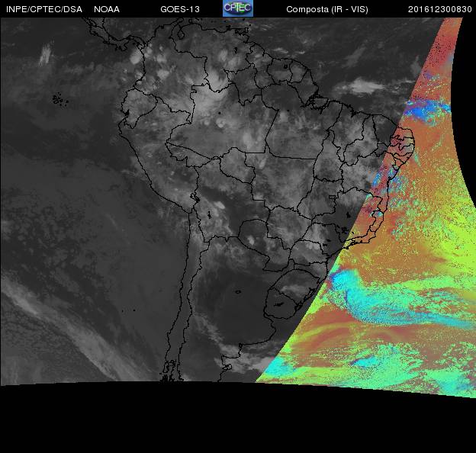Image resolution: width=476 pixels, height=453 pixels.
Task: Select the INPE/CPTEC/DSA header label
Action: click(43, 9)
